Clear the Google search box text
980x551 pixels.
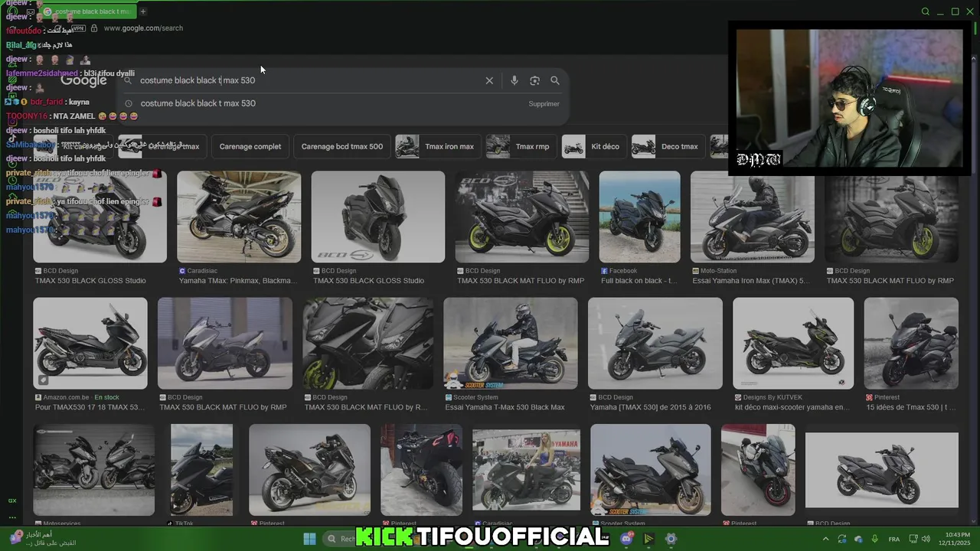pyautogui.click(x=489, y=80)
